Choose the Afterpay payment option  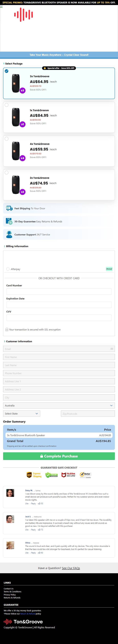8,269
